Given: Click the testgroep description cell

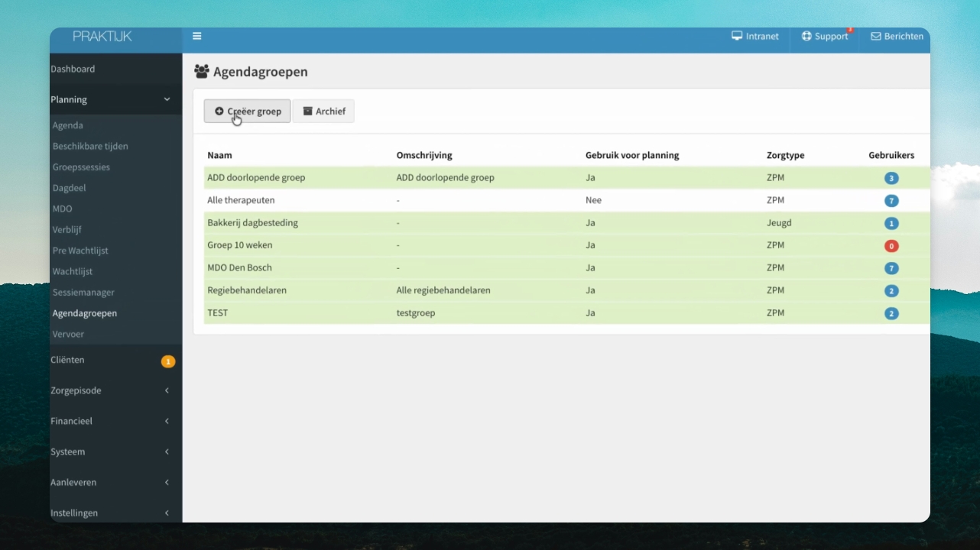Looking at the screenshot, I should coord(416,312).
